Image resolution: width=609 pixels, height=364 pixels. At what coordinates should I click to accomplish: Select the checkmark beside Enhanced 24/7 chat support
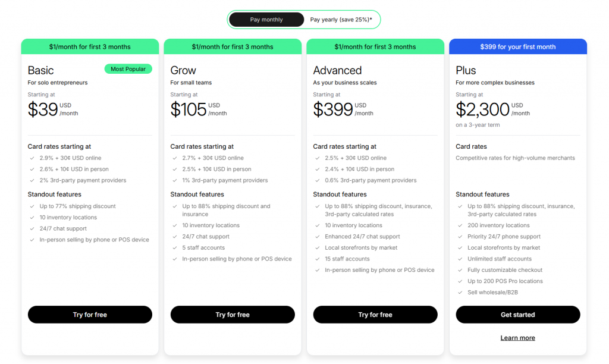coord(316,236)
